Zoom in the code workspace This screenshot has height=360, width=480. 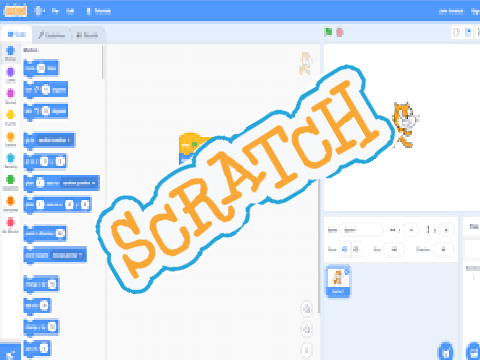click(307, 309)
